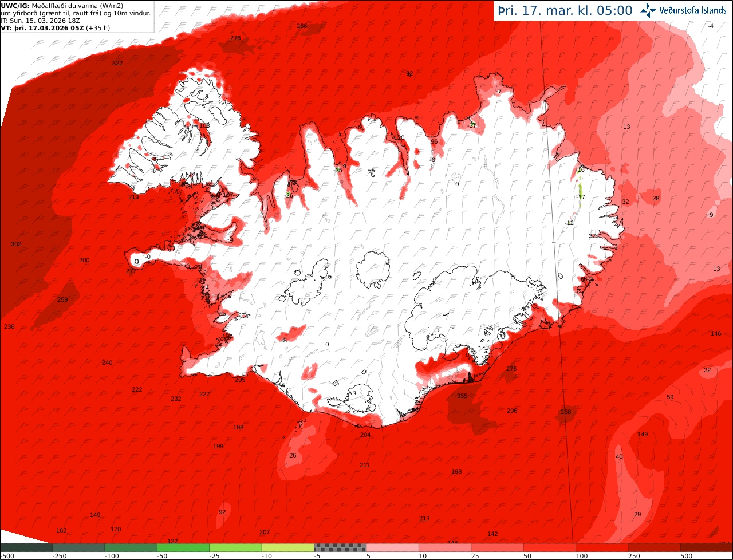Click the 142 flux value on the map
The width and height of the screenshot is (733, 560).
coord(492,534)
